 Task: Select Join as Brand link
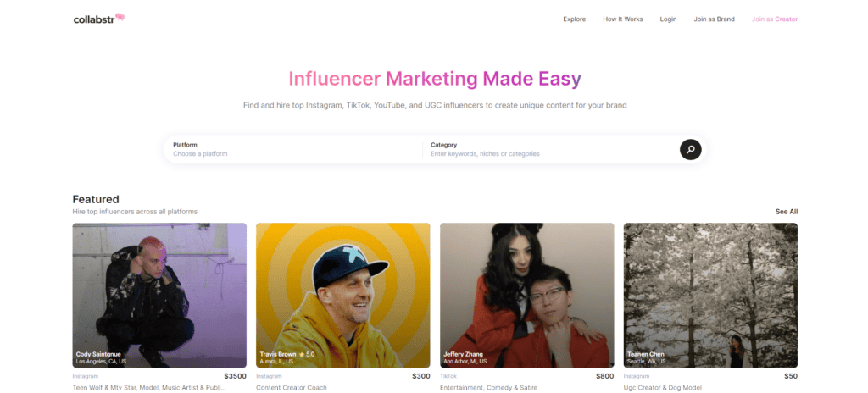tap(714, 19)
